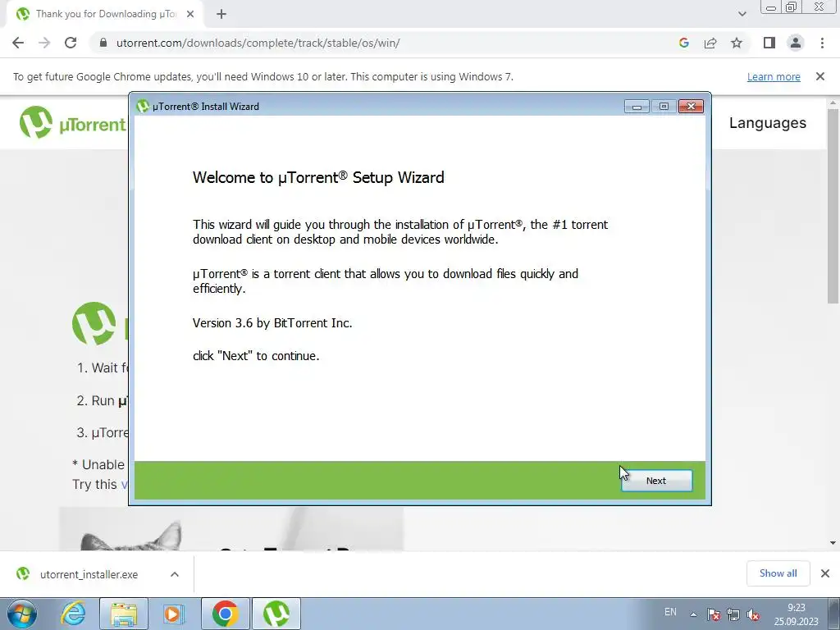Open the Languages menu on webpage
The width and height of the screenshot is (840, 630).
click(767, 123)
